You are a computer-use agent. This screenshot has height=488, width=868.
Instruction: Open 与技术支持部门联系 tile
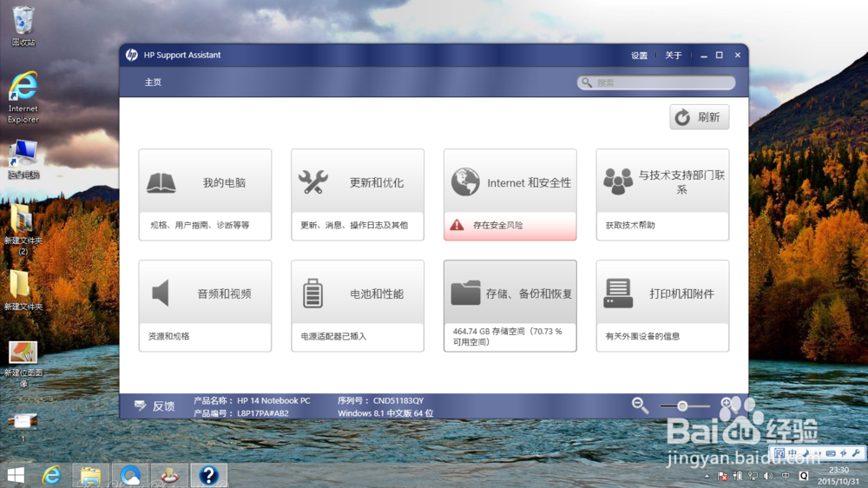click(662, 195)
